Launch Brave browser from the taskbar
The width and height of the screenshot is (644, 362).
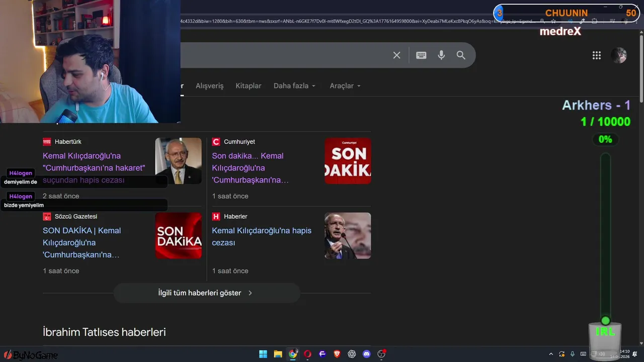(337, 354)
